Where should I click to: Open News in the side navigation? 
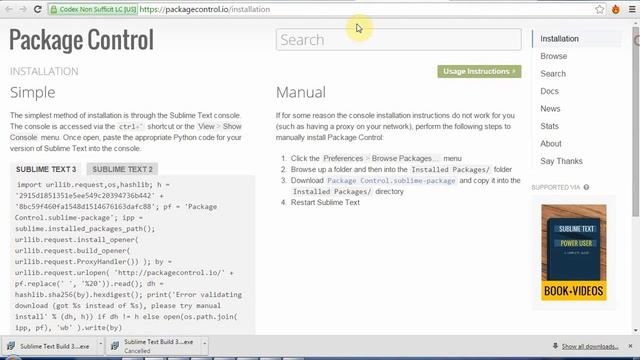click(550, 109)
